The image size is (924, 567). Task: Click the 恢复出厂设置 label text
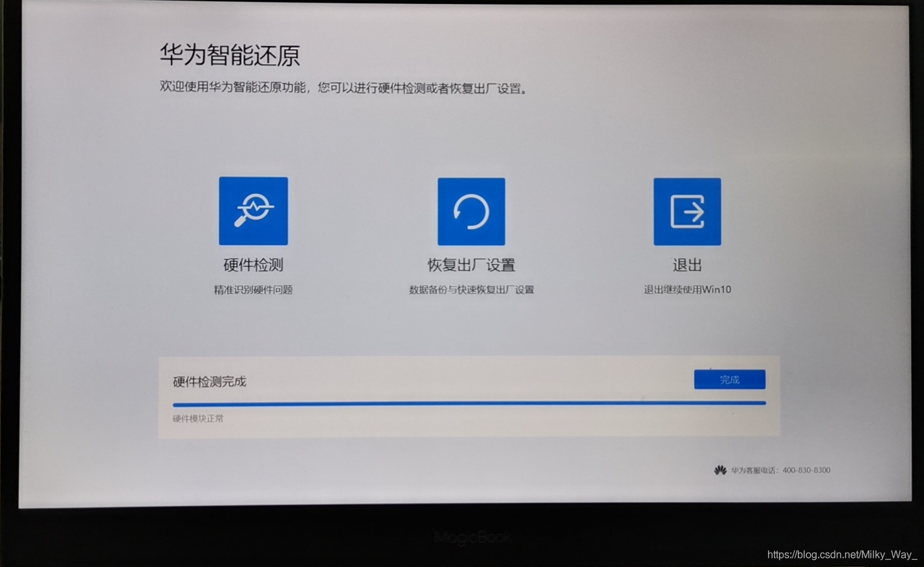(471, 265)
